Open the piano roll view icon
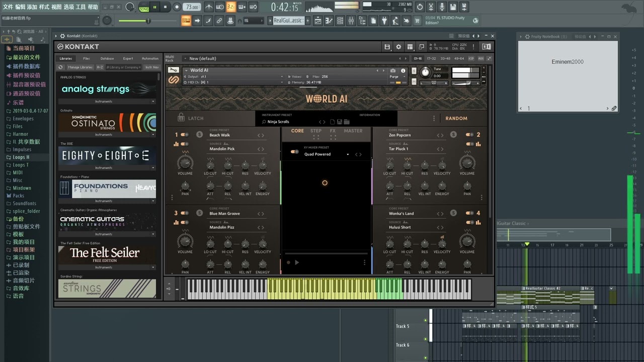The height and width of the screenshot is (362, 644). (x=330, y=21)
